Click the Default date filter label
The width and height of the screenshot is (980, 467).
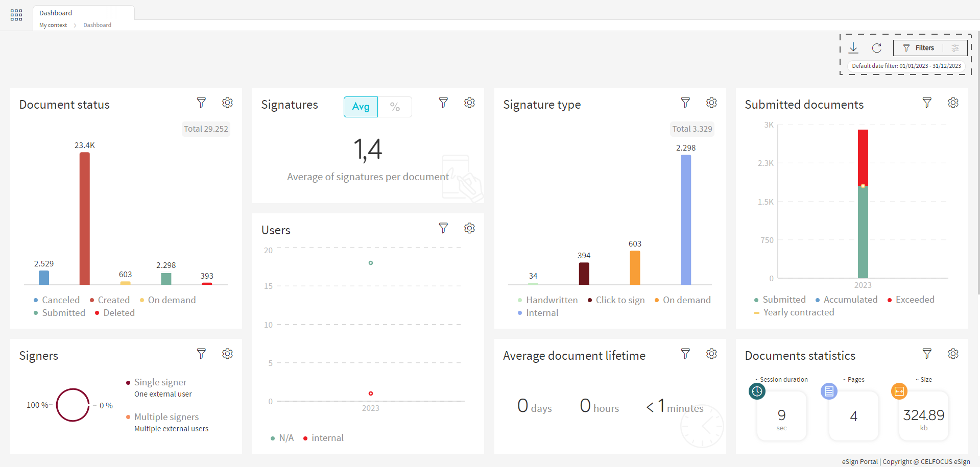coord(906,66)
